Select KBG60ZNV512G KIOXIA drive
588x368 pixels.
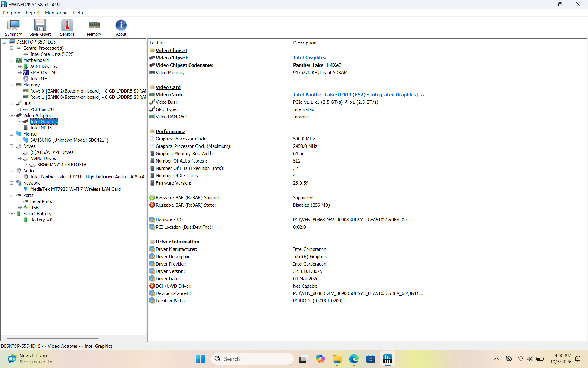62,165
